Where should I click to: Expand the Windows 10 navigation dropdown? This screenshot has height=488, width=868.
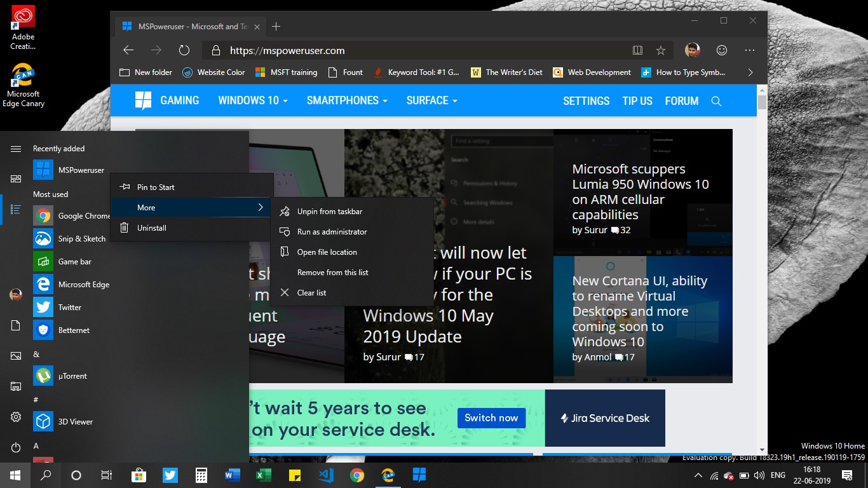pos(252,100)
